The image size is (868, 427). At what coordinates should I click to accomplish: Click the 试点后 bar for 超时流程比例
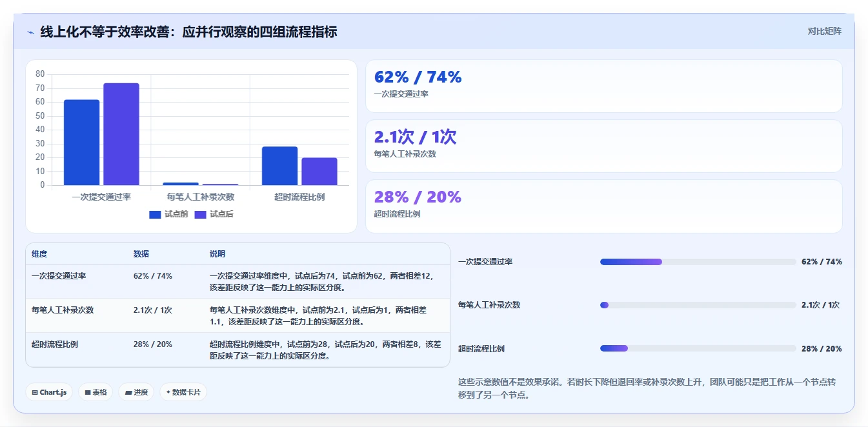pyautogui.click(x=319, y=172)
